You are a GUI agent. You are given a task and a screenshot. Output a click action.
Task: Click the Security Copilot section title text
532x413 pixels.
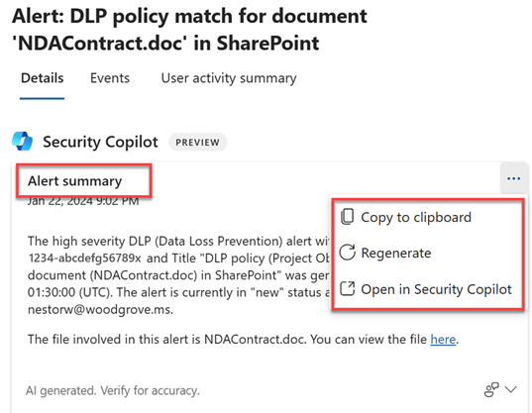pos(100,142)
